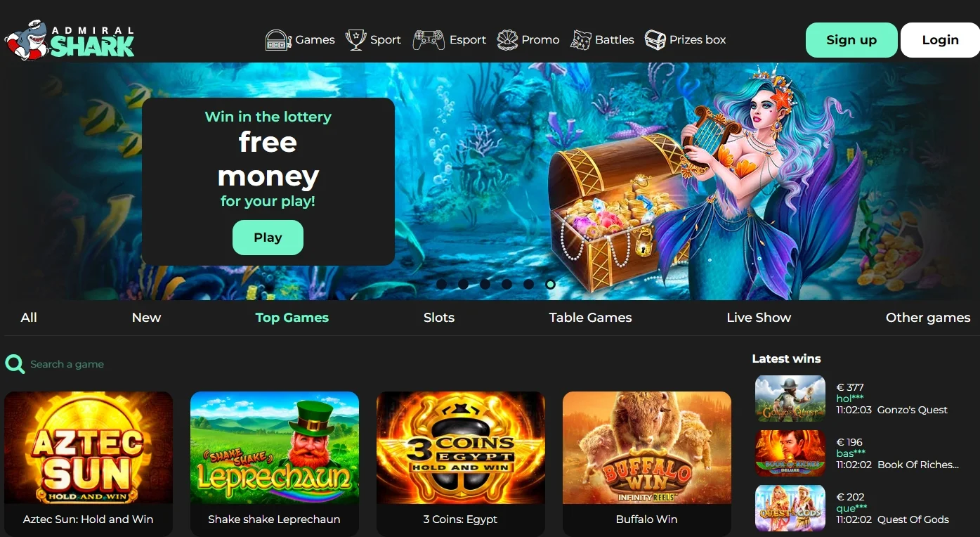Image resolution: width=980 pixels, height=537 pixels.
Task: Open Sport via the trophy icon
Action: [356, 39]
